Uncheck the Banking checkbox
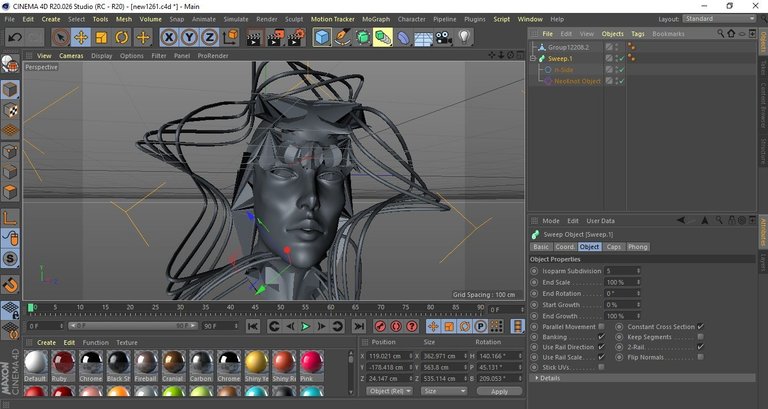Image resolution: width=768 pixels, height=409 pixels. [x=601, y=337]
